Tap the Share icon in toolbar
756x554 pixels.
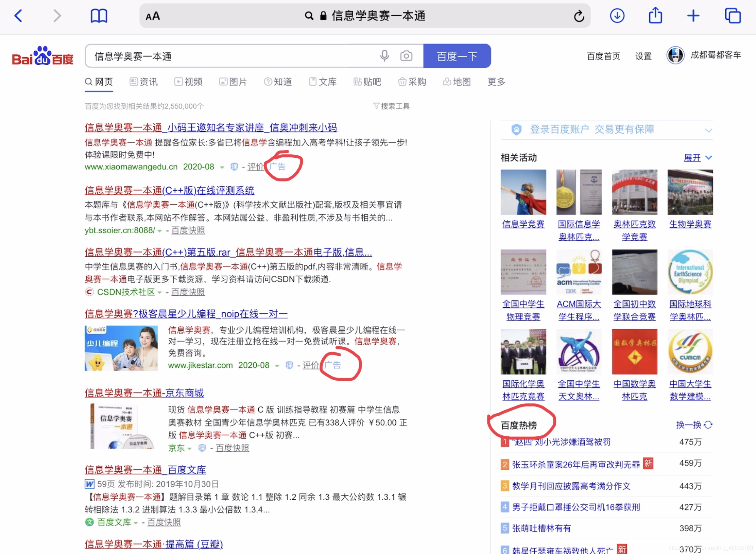(x=655, y=16)
